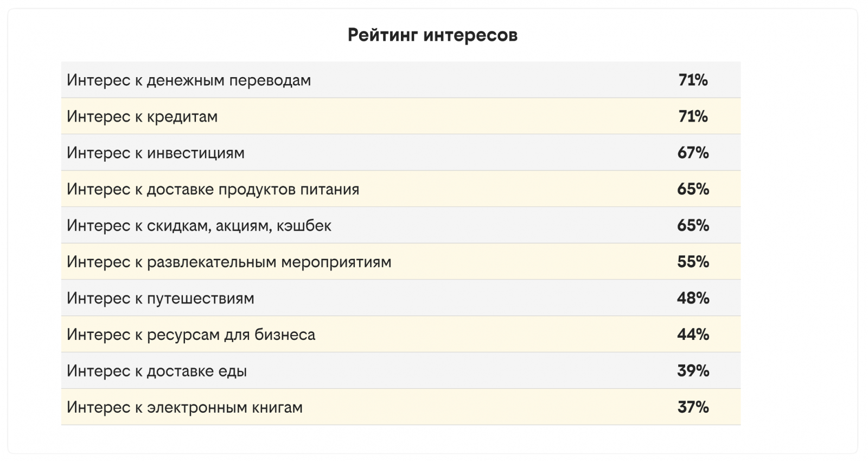
Task: Click the 55% percentage value
Action: click(x=693, y=262)
